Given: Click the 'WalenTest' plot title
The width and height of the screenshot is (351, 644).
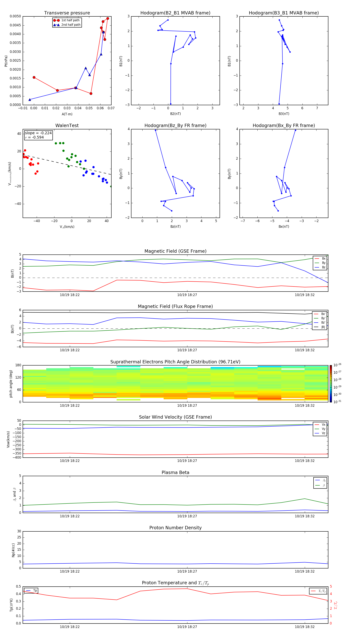Looking at the screenshot, I should (x=67, y=125).
